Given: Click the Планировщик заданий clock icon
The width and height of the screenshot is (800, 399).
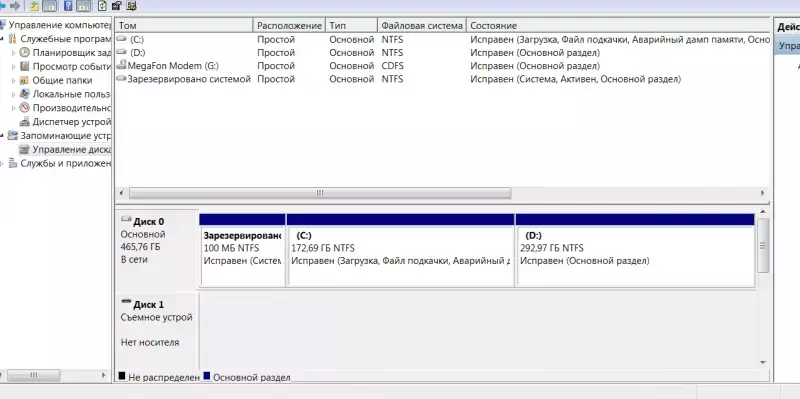Looking at the screenshot, I should coord(24,53).
